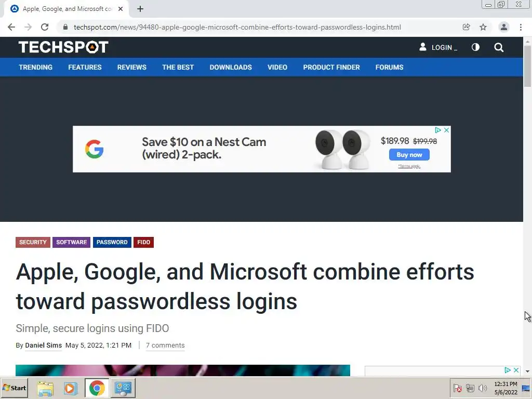This screenshot has height=399, width=532.
Task: Open Chrome three-dot menu
Action: pos(521,27)
